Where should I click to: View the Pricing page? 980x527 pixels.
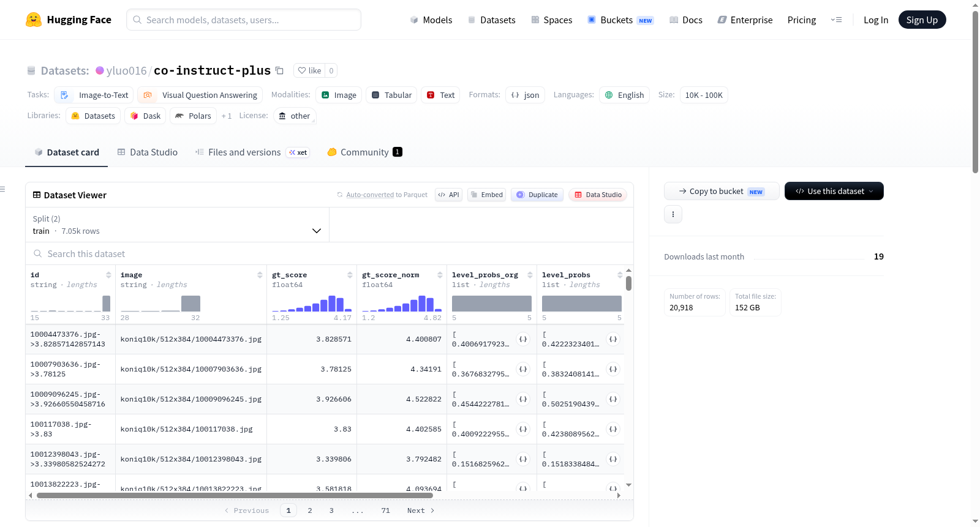pos(802,20)
